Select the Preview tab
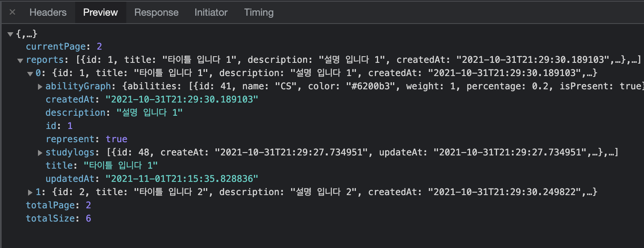Screen dimensions: 644x248 [x=100, y=12]
